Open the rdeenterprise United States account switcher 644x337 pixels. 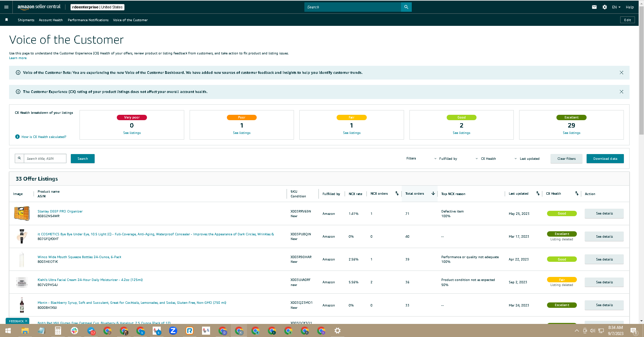point(97,7)
